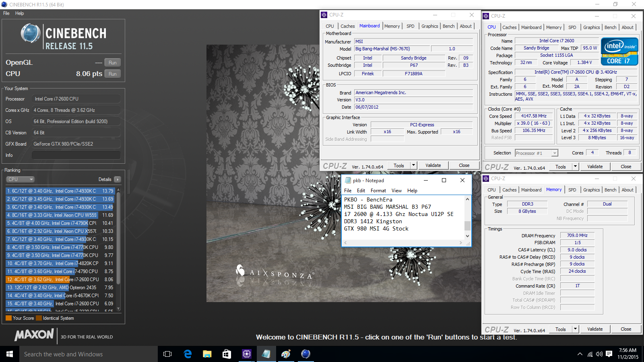
Task: Show hidden system tray icons
Action: click(x=580, y=354)
